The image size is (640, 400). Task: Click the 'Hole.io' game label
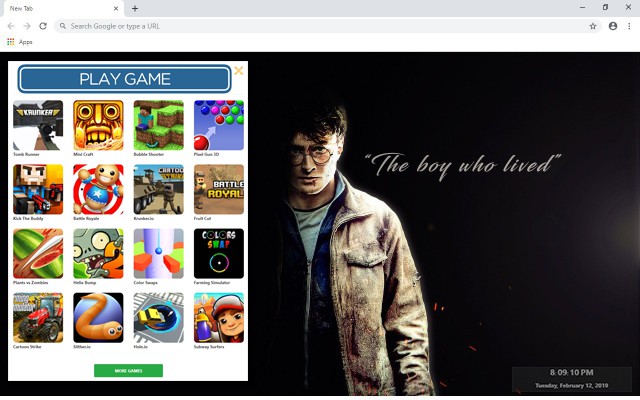pos(141,347)
